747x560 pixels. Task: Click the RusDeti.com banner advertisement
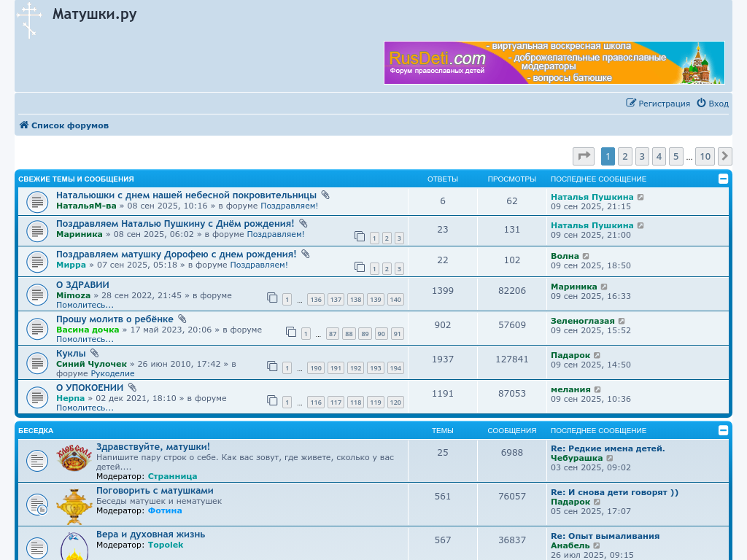[x=554, y=63]
